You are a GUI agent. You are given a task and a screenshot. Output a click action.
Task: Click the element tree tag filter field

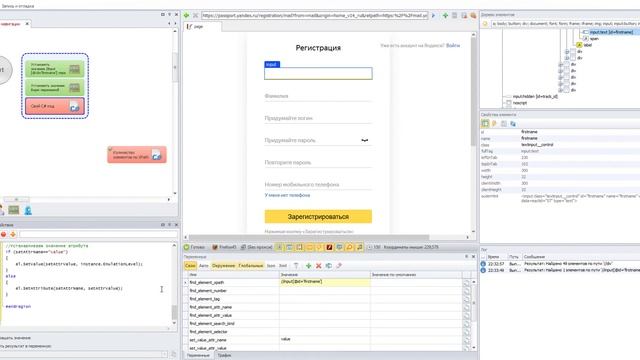tap(565, 24)
